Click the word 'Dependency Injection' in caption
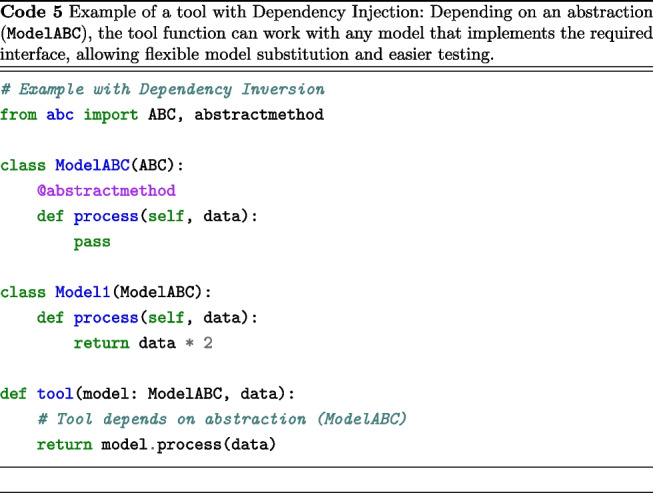The width and height of the screenshot is (653, 493). [x=337, y=12]
